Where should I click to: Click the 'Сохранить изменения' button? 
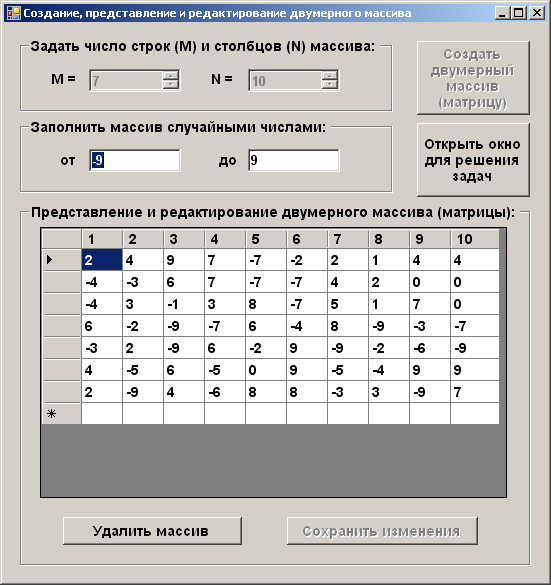[x=382, y=531]
